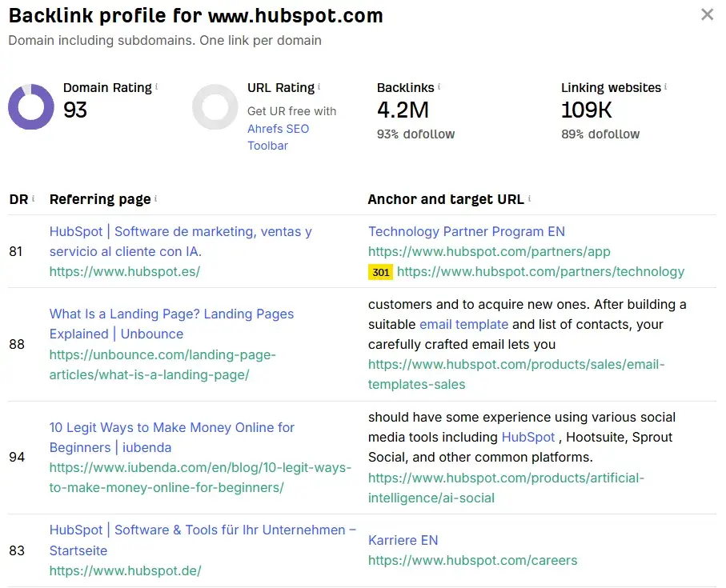Click the purple Domain Rating donut chart
Image resolution: width=726 pixels, height=588 pixels.
(x=31, y=107)
